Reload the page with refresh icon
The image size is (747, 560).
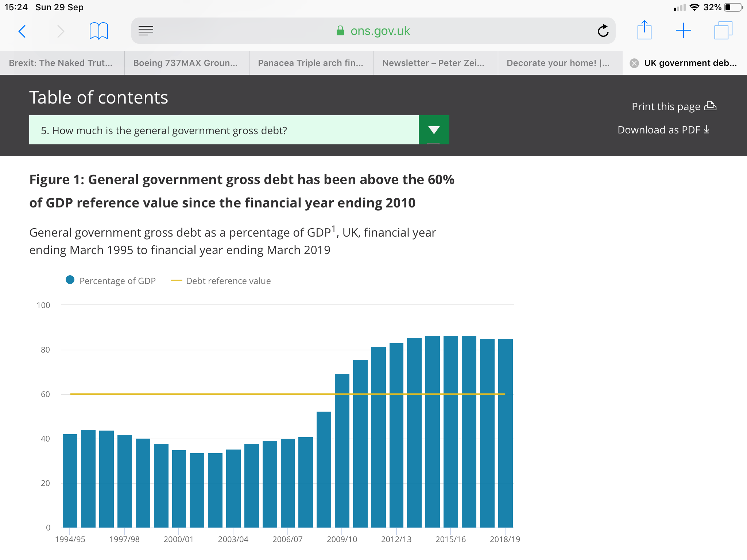(603, 31)
